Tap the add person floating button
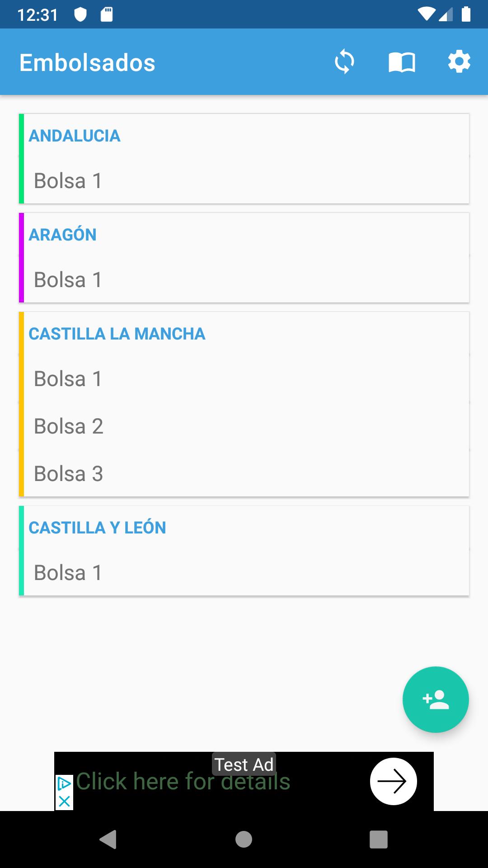This screenshot has height=868, width=488. 436,699
